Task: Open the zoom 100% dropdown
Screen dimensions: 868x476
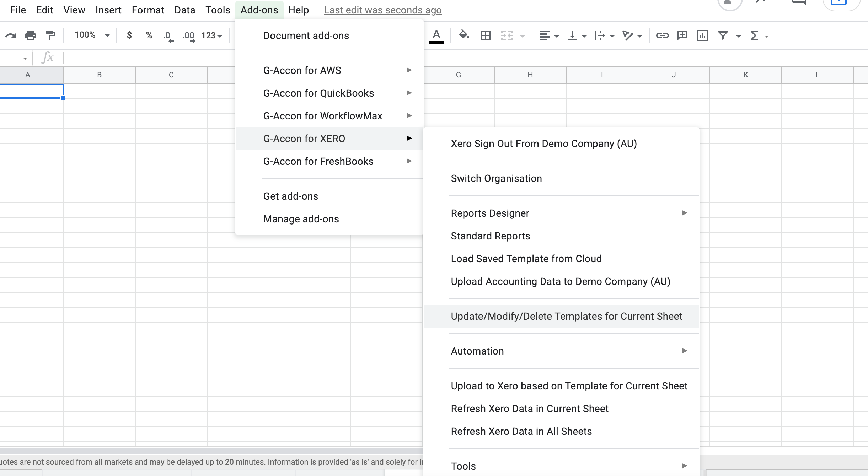Action: 92,35
